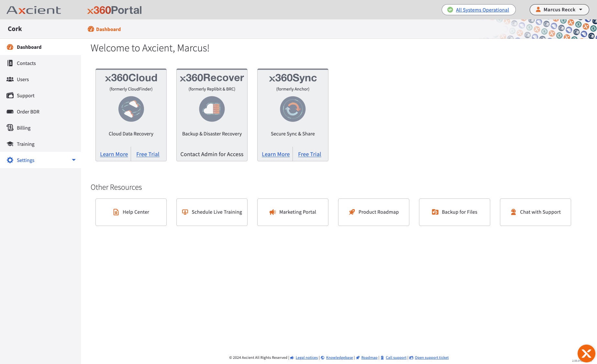Open the Roadmap footer link
Screen dimensions: 597x364
369,358
